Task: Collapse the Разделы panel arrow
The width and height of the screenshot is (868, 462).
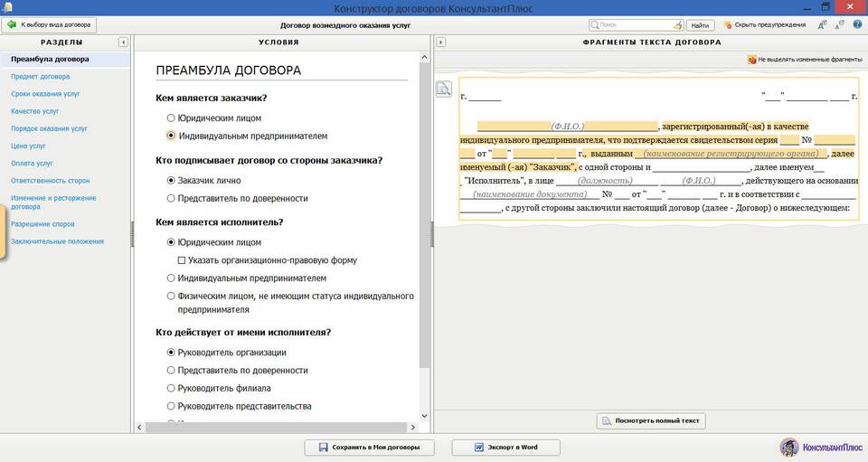Action: coord(123,42)
